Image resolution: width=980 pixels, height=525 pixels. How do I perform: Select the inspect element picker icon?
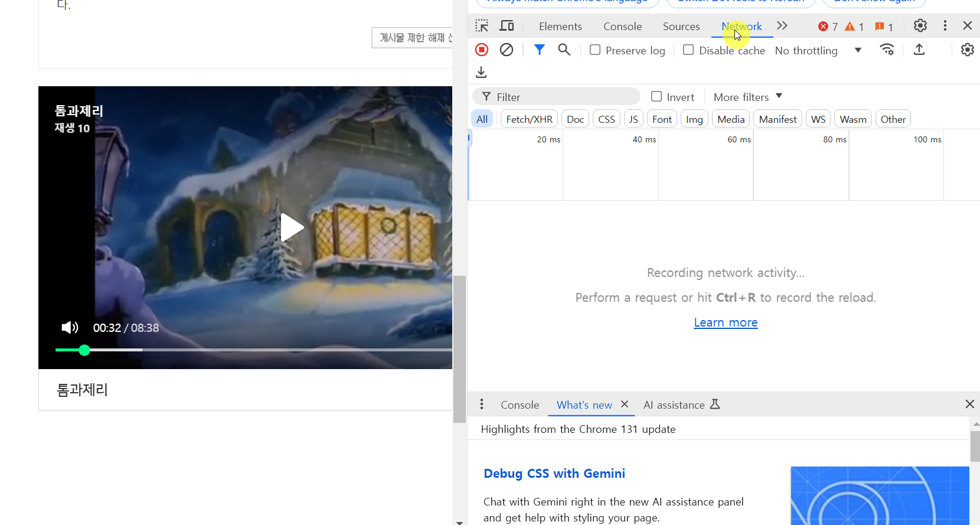pyautogui.click(x=482, y=26)
